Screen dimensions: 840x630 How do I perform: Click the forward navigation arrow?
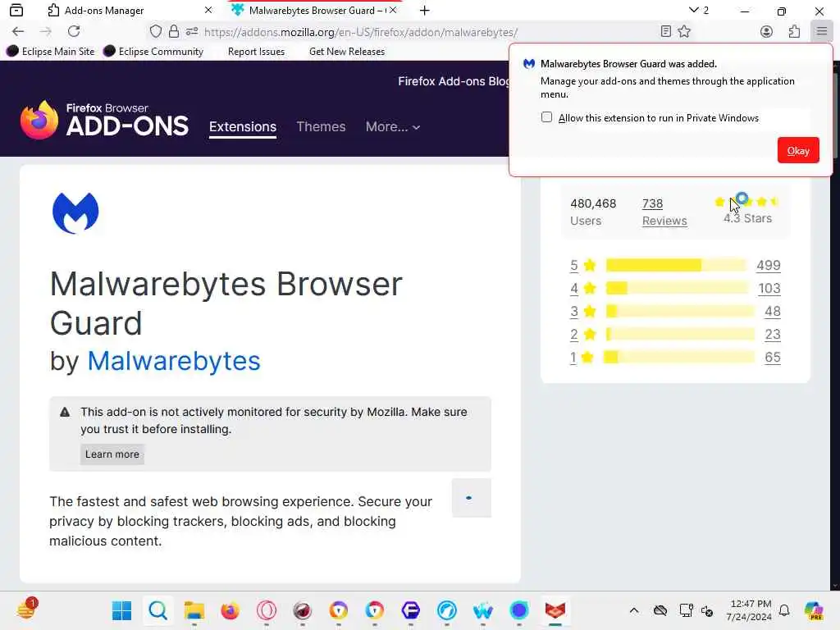(x=46, y=32)
